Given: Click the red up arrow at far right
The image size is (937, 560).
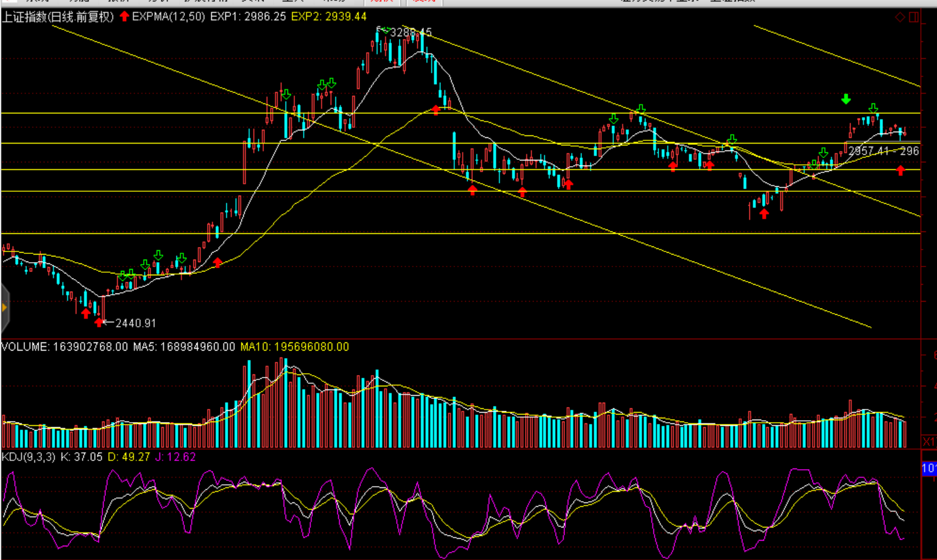Looking at the screenshot, I should point(901,170).
